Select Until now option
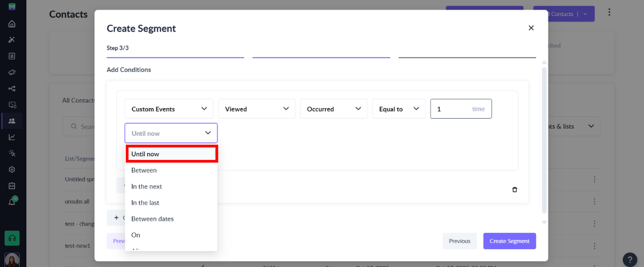The width and height of the screenshot is (644, 267). [x=171, y=154]
